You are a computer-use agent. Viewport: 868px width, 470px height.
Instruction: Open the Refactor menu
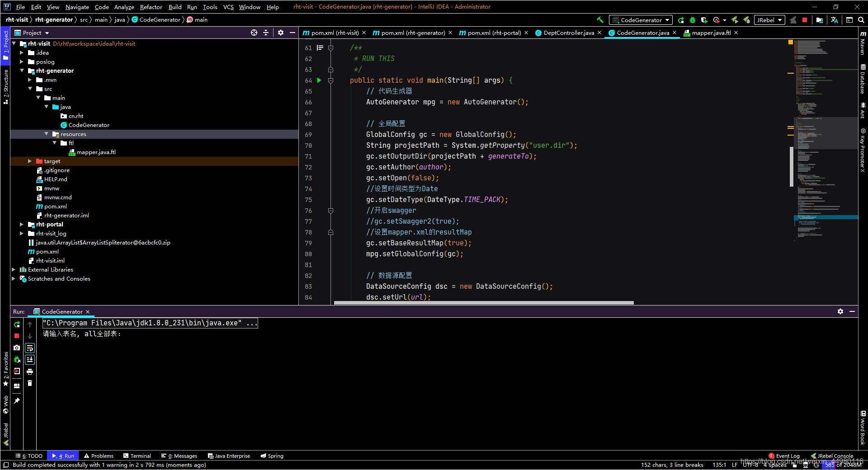(x=151, y=7)
